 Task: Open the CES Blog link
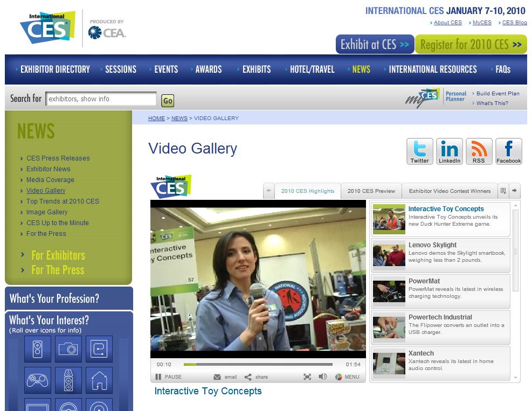[x=514, y=23]
